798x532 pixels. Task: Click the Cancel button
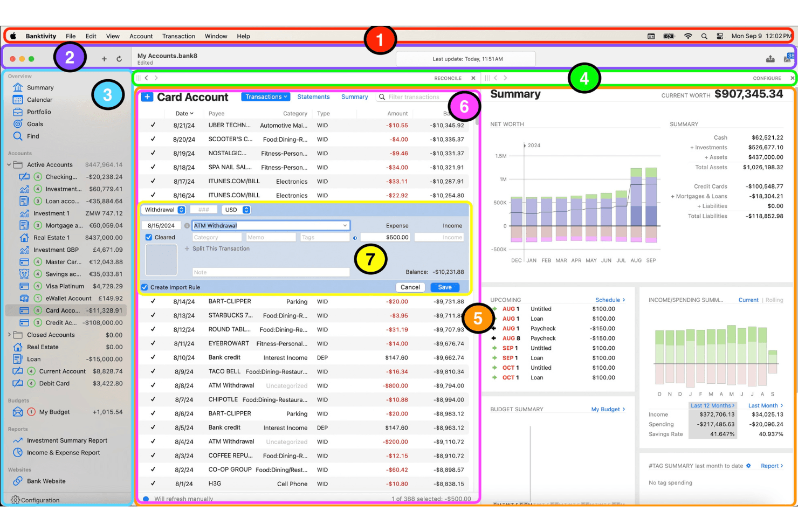click(410, 287)
